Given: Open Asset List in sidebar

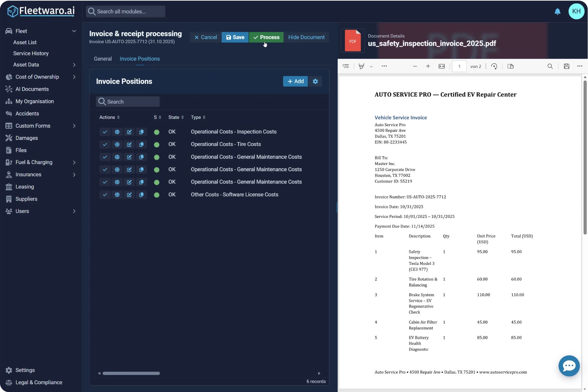Looking at the screenshot, I should click(x=25, y=42).
